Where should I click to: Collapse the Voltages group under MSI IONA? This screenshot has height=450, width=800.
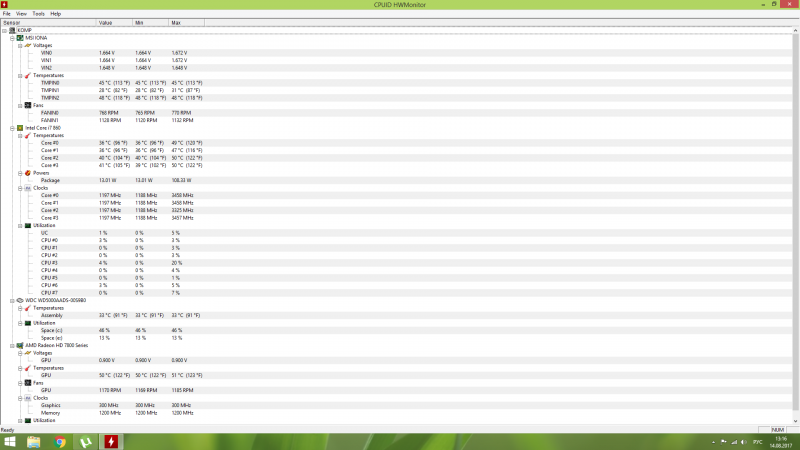click(20, 45)
